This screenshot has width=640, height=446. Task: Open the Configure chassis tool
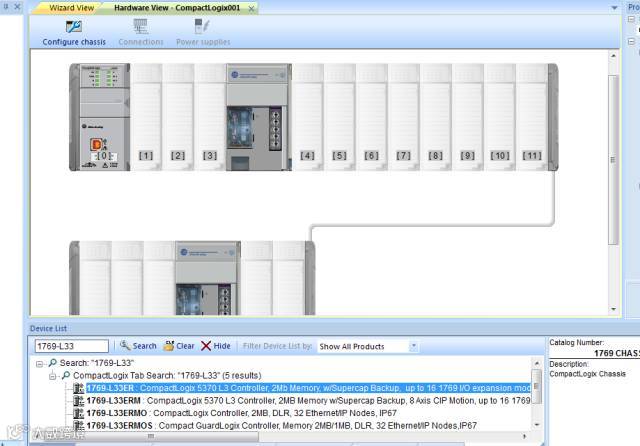tap(74, 33)
